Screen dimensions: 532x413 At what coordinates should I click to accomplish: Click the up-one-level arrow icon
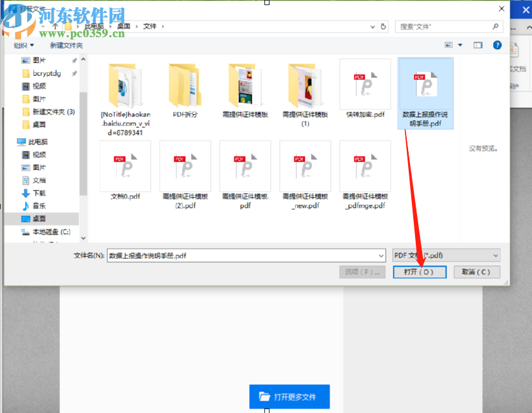point(54,26)
